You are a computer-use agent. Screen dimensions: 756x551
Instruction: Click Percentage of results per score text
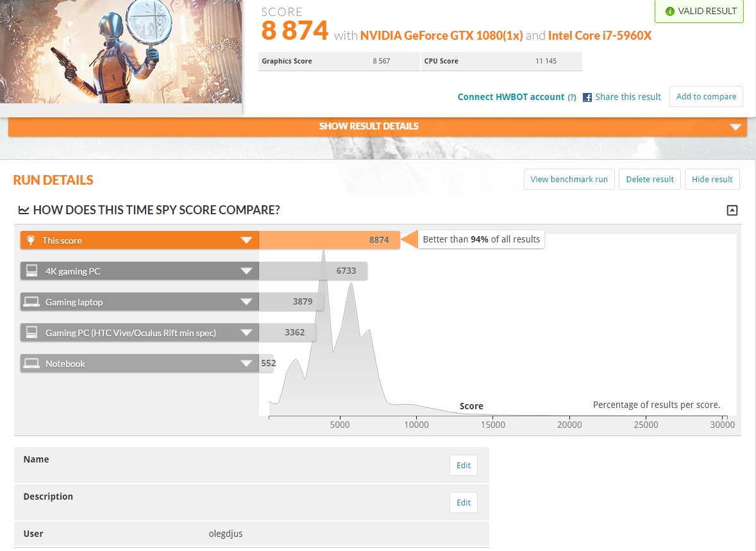pyautogui.click(x=656, y=405)
